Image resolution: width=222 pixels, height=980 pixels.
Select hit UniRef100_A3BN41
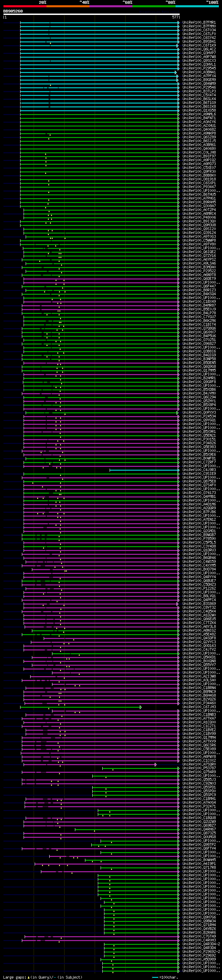tap(199, 72)
